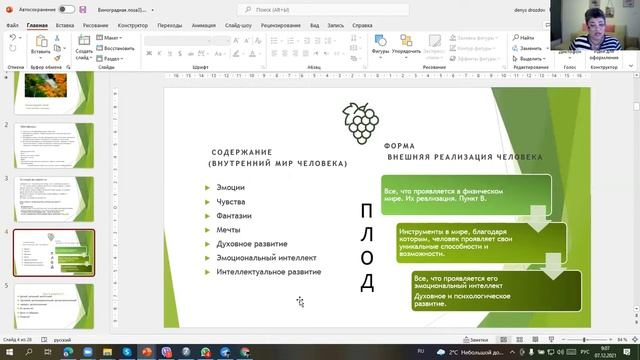Click the save floppy disk icon

click(83, 9)
